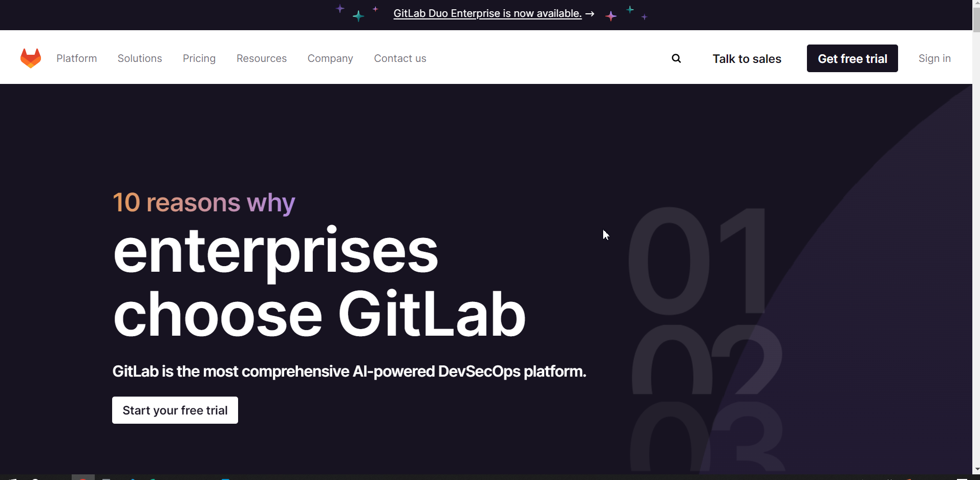Open Contact us page

pyautogui.click(x=400, y=58)
